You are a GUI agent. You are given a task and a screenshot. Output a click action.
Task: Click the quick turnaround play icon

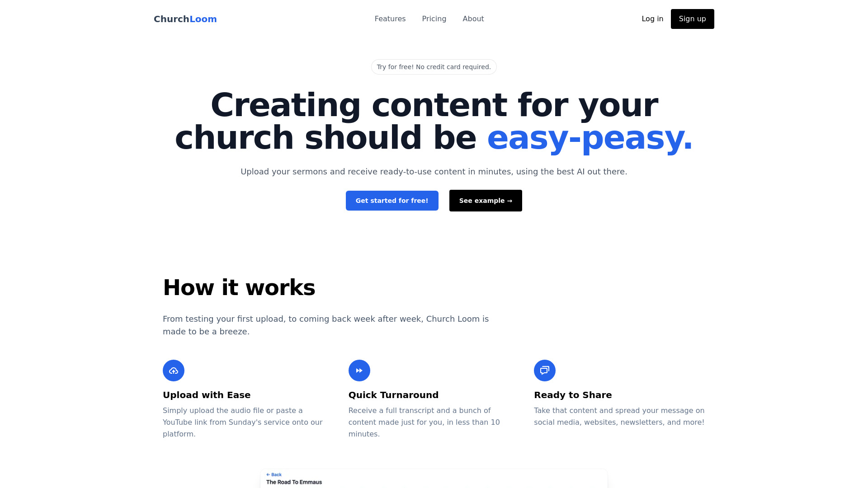click(359, 371)
